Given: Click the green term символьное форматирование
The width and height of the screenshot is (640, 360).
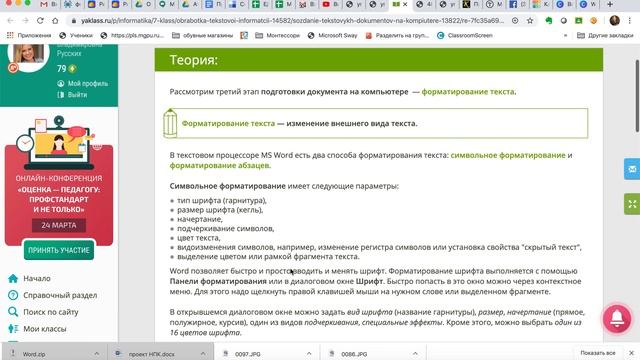Looking at the screenshot, I should (508, 155).
